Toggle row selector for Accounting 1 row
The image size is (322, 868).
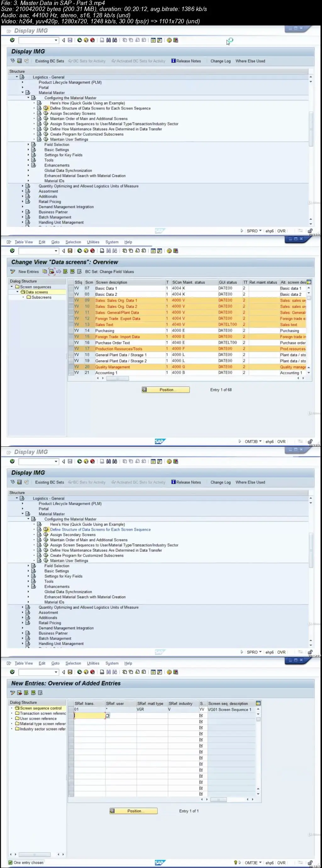tap(71, 373)
